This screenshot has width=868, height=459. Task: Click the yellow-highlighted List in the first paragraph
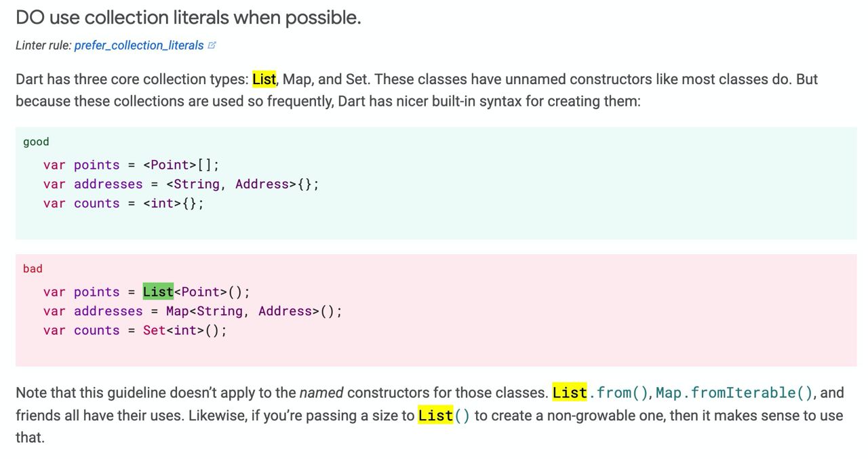click(x=264, y=79)
